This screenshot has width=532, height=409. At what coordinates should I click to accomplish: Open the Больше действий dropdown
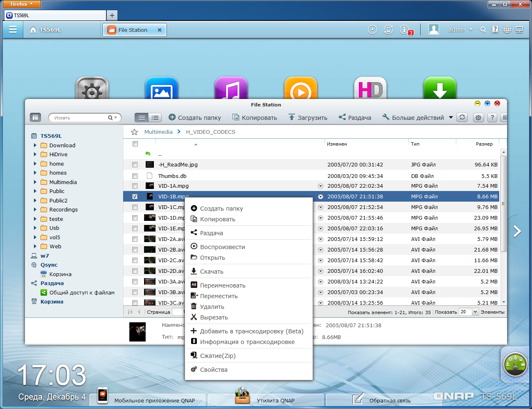tap(418, 118)
